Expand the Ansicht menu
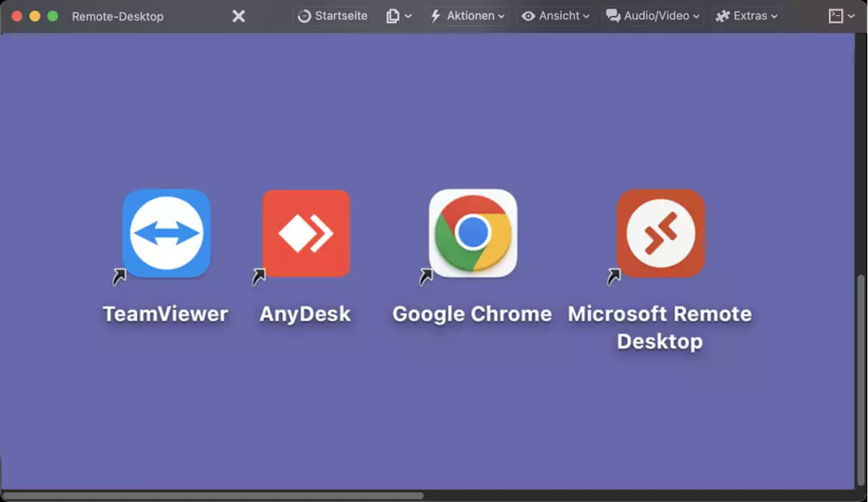868x502 pixels. tap(555, 16)
